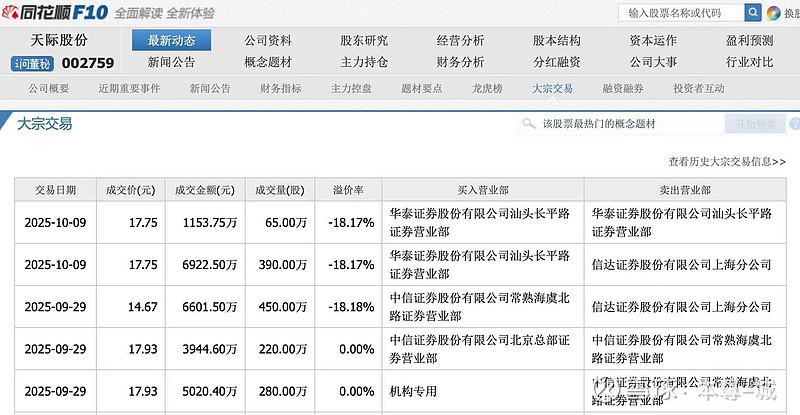Click the 买入营业部 column header
800x415 pixels.
point(483,190)
